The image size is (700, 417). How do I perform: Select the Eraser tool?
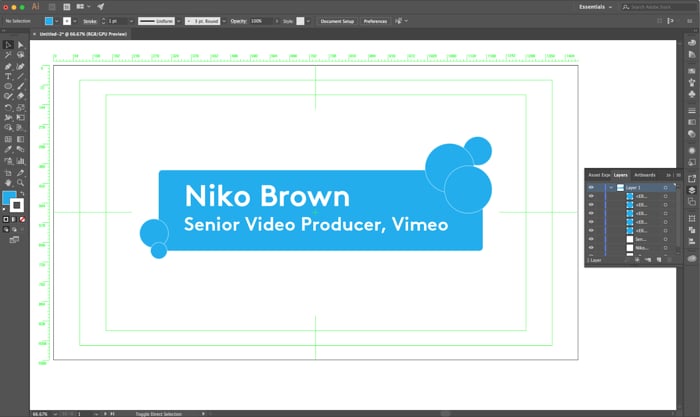(x=21, y=96)
